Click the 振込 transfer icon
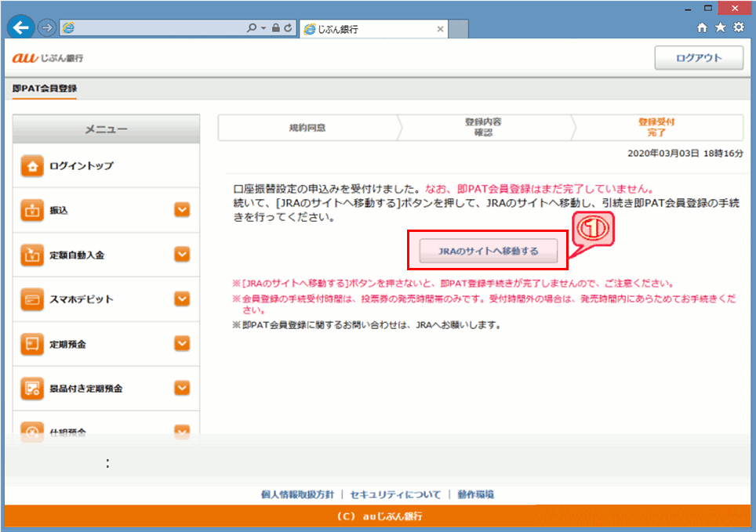 pyautogui.click(x=32, y=211)
